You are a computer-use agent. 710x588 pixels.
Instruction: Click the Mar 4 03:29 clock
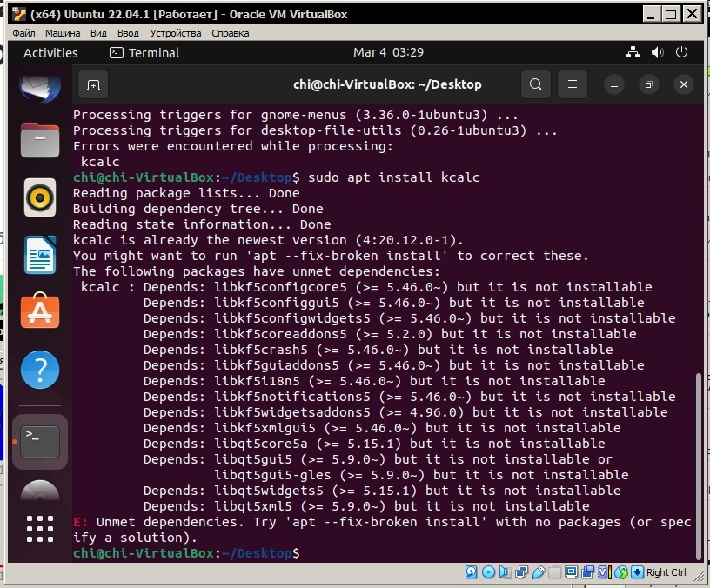coord(389,52)
